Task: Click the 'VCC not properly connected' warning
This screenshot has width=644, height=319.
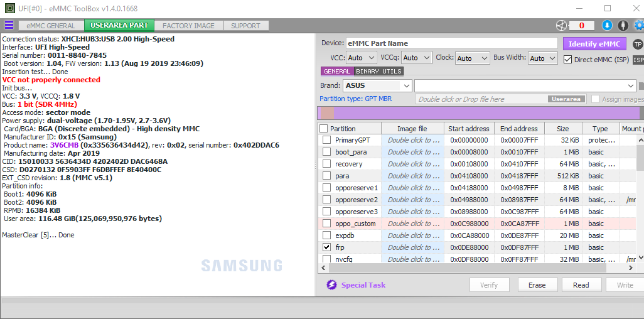Action: click(x=51, y=80)
